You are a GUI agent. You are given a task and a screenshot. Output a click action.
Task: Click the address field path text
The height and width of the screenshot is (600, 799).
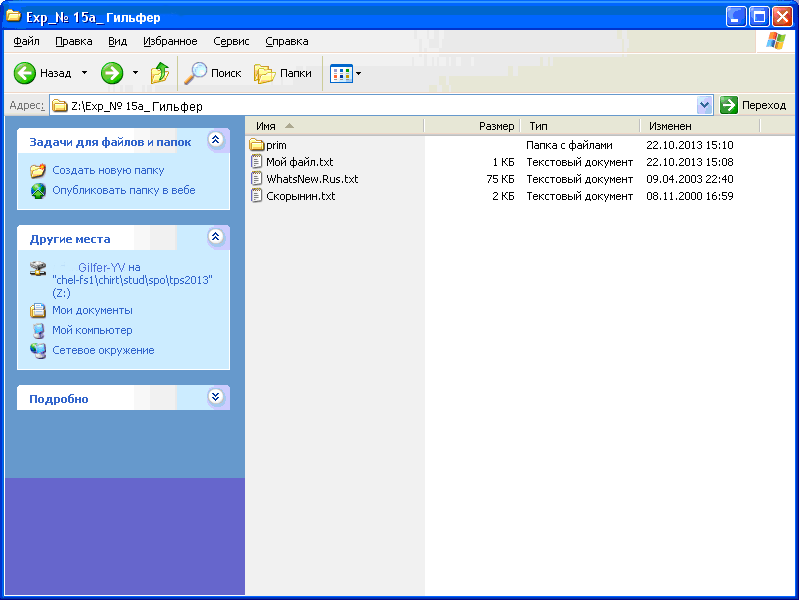(137, 106)
